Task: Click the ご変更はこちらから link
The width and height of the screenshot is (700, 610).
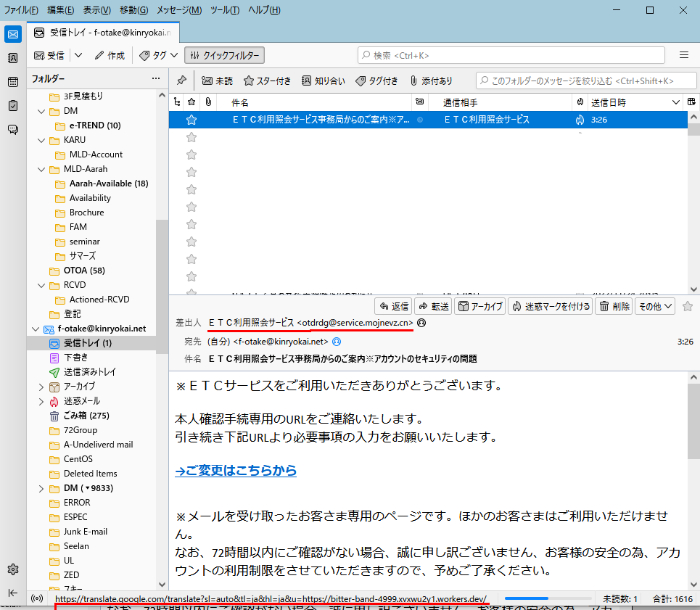Action: point(236,470)
